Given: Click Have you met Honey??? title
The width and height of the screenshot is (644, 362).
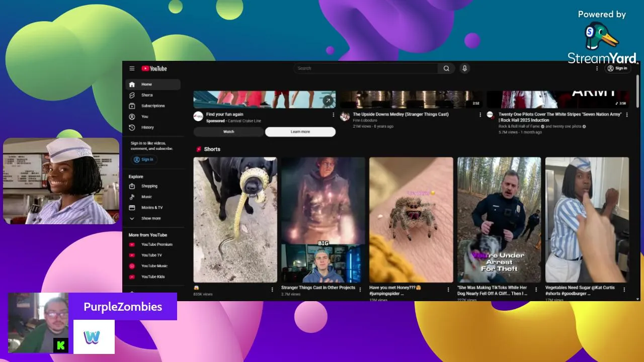Looking at the screenshot, I should (x=395, y=291).
